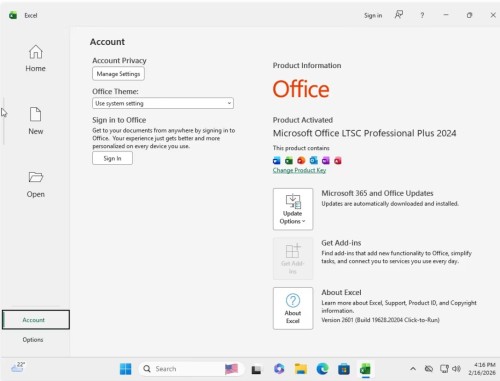This screenshot has height=381, width=500.
Task: Click Sign in in the title bar
Action: (x=373, y=15)
